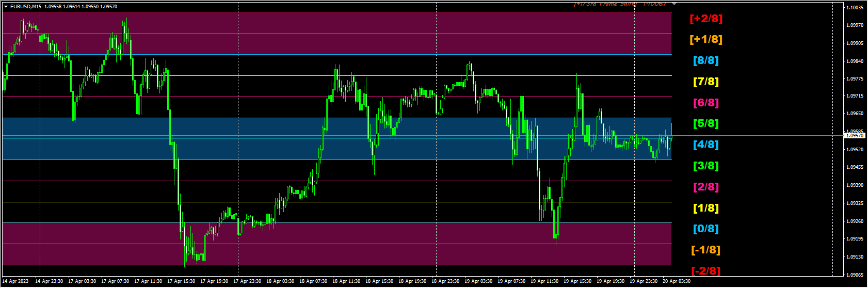Open the chart menu arrow beside EURUSD,M15

[6, 7]
